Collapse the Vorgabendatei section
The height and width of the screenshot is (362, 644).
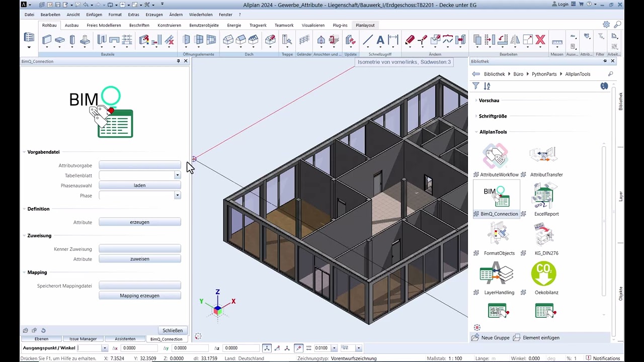24,152
